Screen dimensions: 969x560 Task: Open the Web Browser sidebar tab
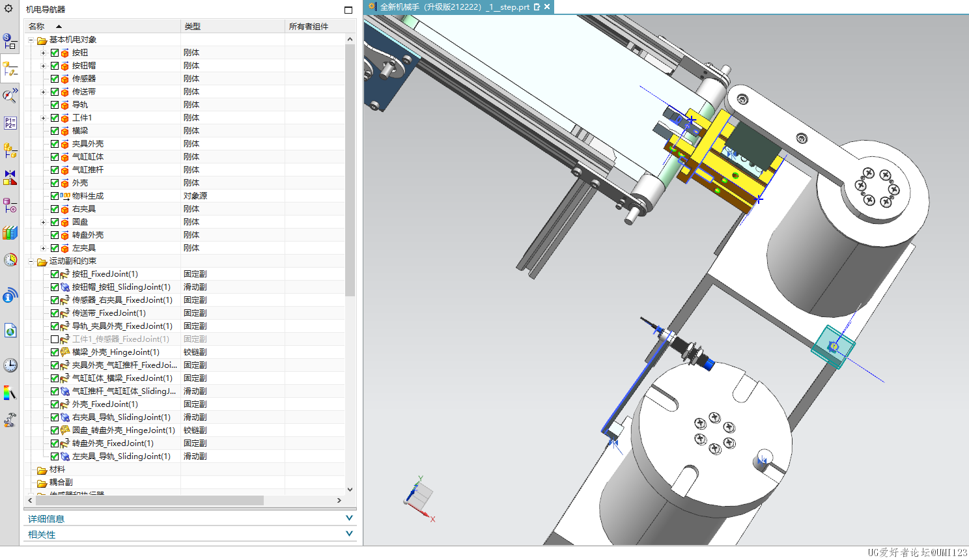pyautogui.click(x=10, y=330)
